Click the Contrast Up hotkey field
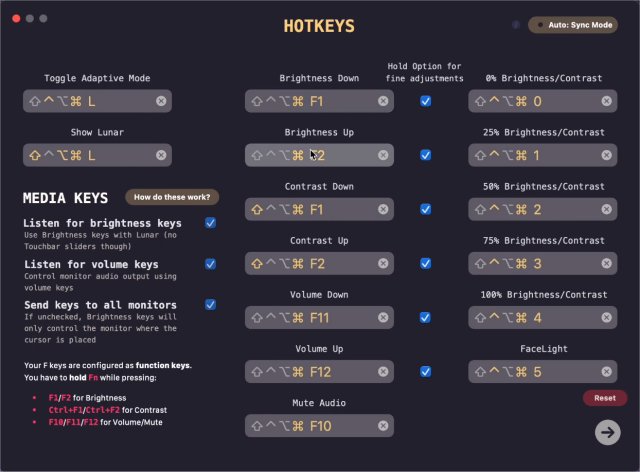 point(310,263)
